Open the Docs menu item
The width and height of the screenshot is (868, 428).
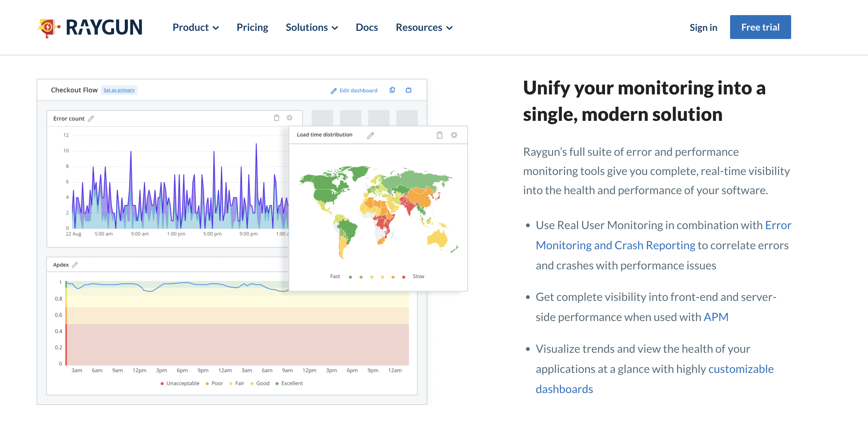[367, 27]
